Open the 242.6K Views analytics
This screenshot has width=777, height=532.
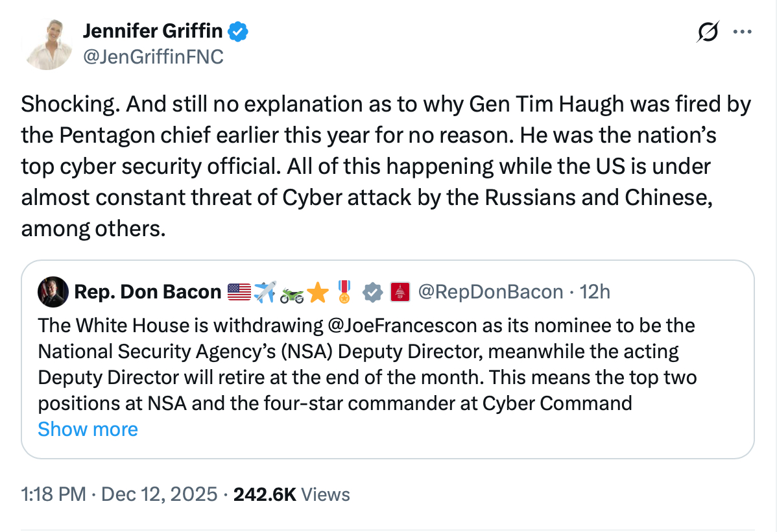click(x=291, y=494)
